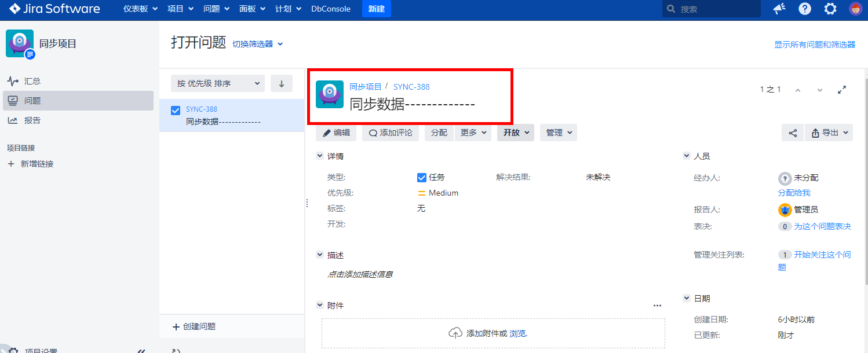Screen dimensions: 868x353
Task: Open the help question mark icon
Action: [805, 9]
